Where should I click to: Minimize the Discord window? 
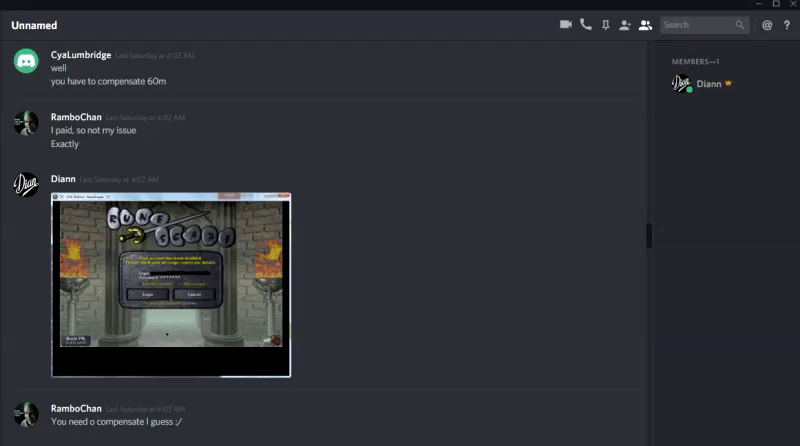point(759,4)
